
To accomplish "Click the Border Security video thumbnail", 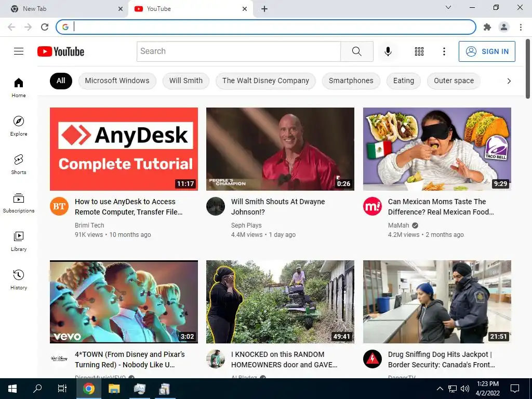I will (437, 302).
